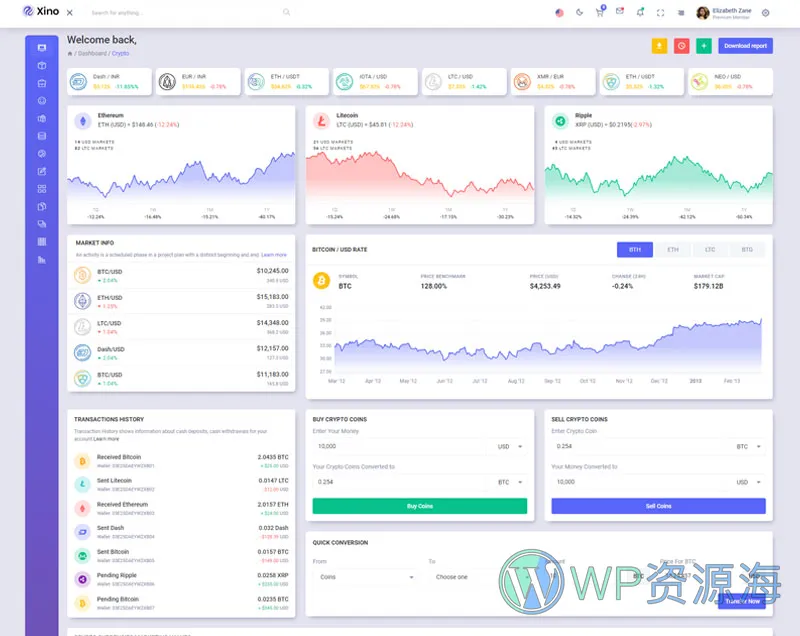The image size is (800, 636).
Task: Open the settings gear icon
Action: point(765,13)
